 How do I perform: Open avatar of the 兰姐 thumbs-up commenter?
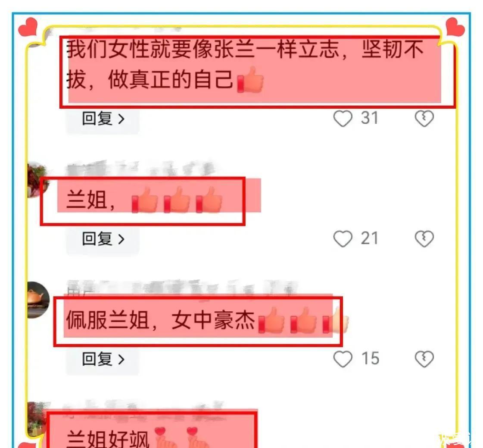37,180
